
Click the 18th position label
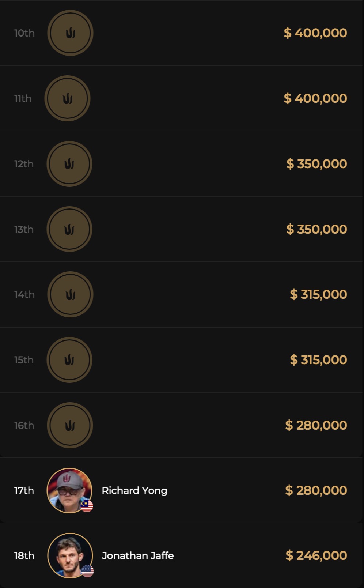coord(24,555)
